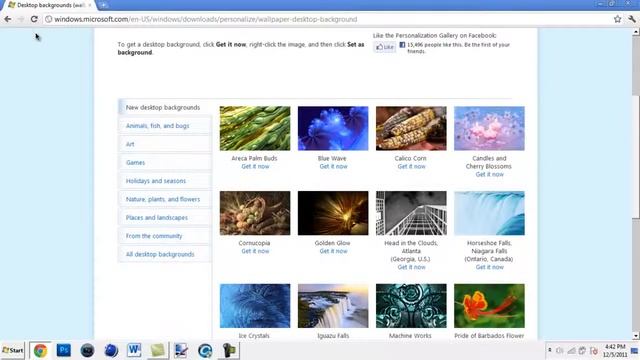This screenshot has height=360, width=640.
Task: Open New desktop backgrounds category
Action: point(164,107)
